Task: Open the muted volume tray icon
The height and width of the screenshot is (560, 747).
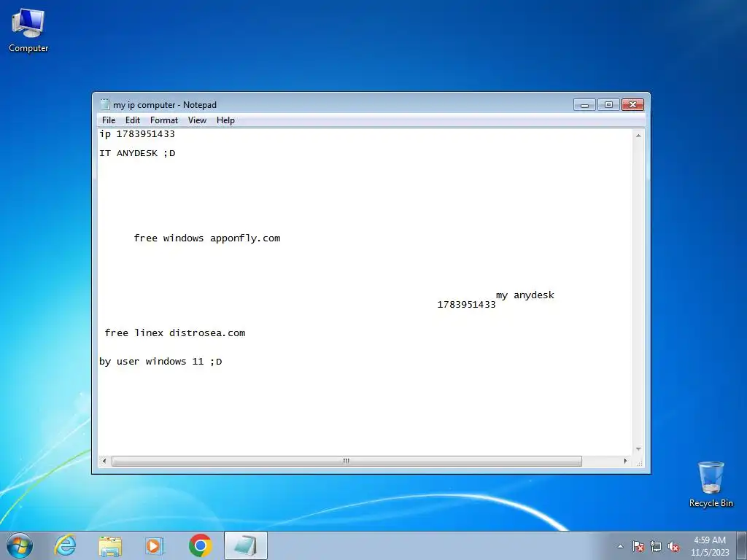Action: coord(673,546)
